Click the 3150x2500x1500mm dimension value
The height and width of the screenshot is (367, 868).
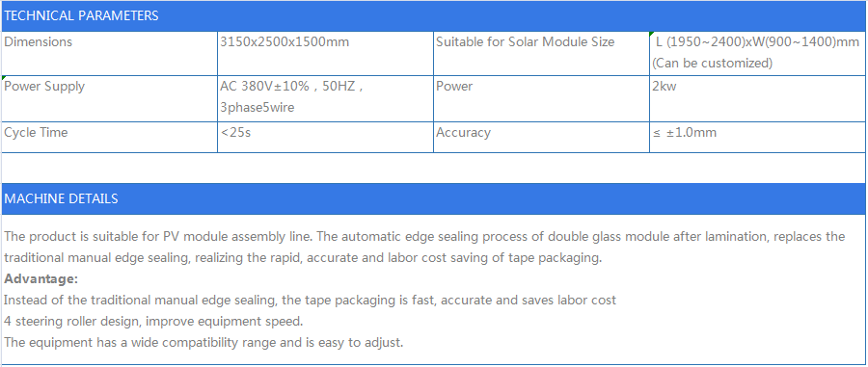[x=285, y=42]
